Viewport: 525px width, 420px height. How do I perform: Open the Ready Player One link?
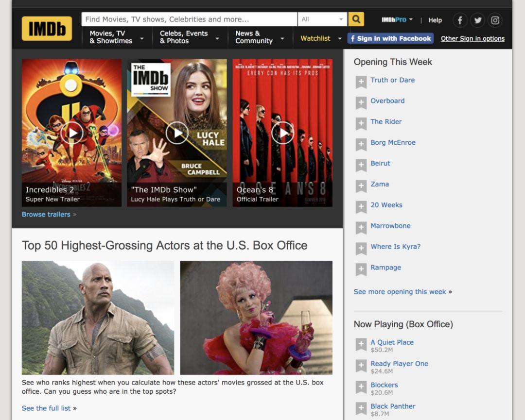point(399,364)
